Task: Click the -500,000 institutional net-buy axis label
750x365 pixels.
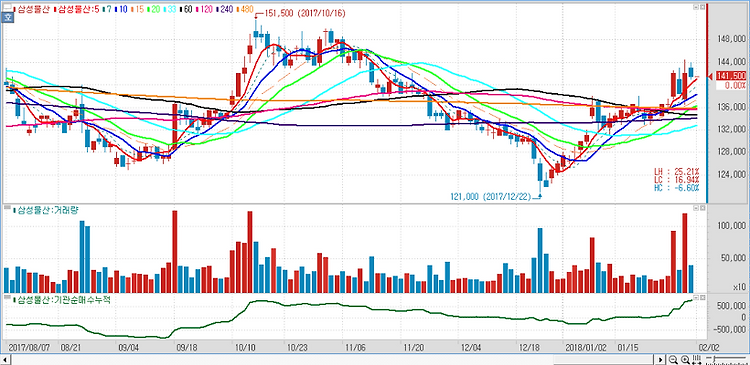Action: (x=730, y=329)
